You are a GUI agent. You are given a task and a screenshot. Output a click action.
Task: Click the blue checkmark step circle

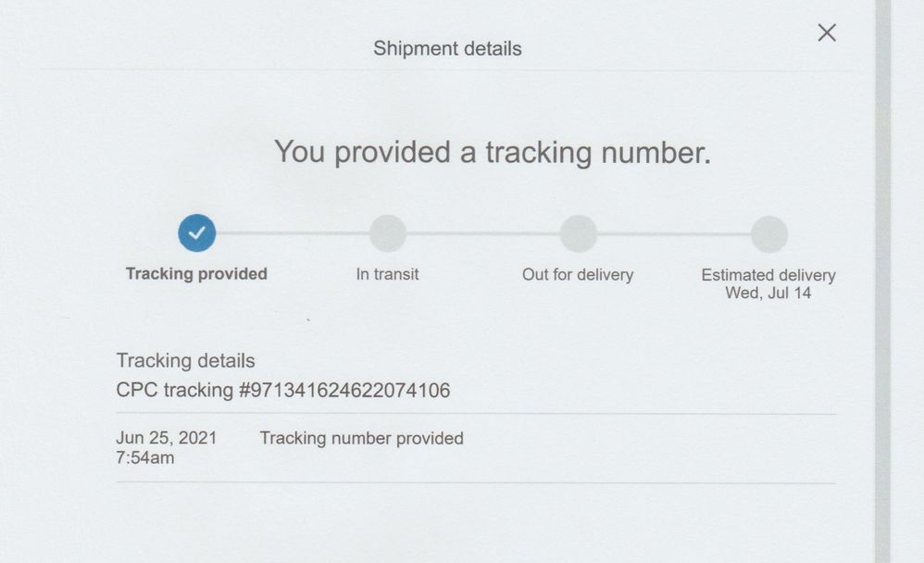(x=196, y=233)
